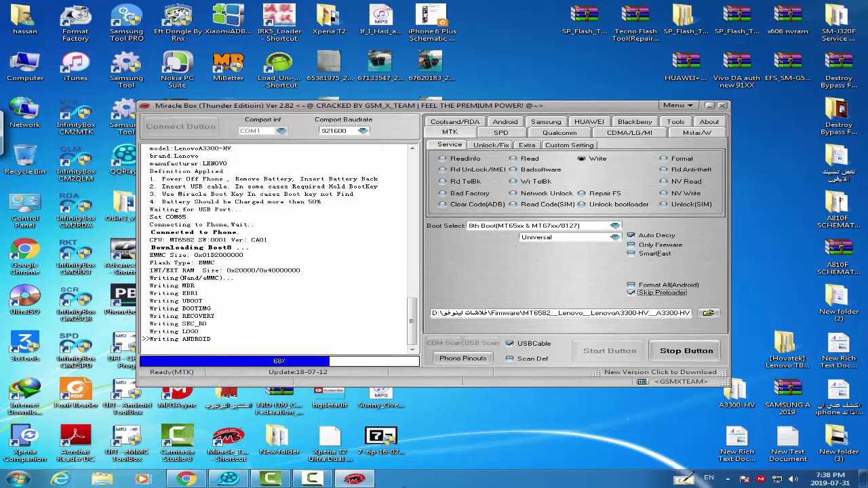Switch to Chrome in the taskbar
The image size is (868, 488).
[186, 479]
